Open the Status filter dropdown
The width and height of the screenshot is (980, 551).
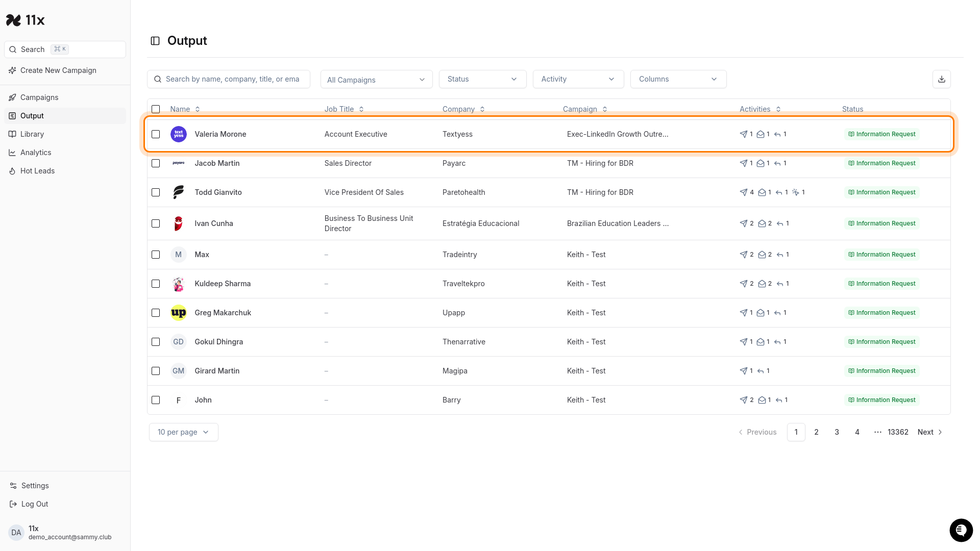(x=482, y=79)
